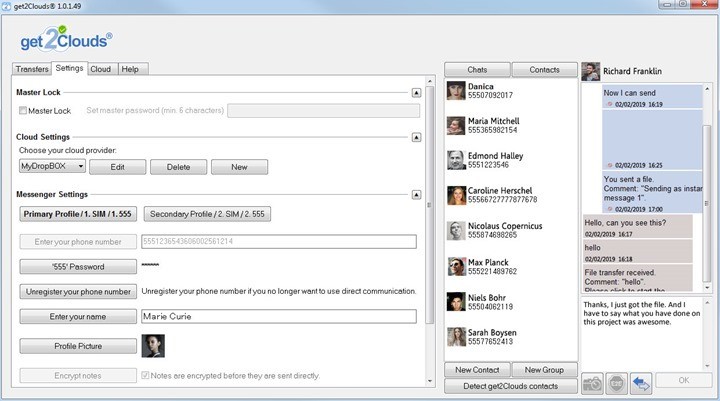Click the New Contact button
This screenshot has height=401, width=720.
pos(477,370)
